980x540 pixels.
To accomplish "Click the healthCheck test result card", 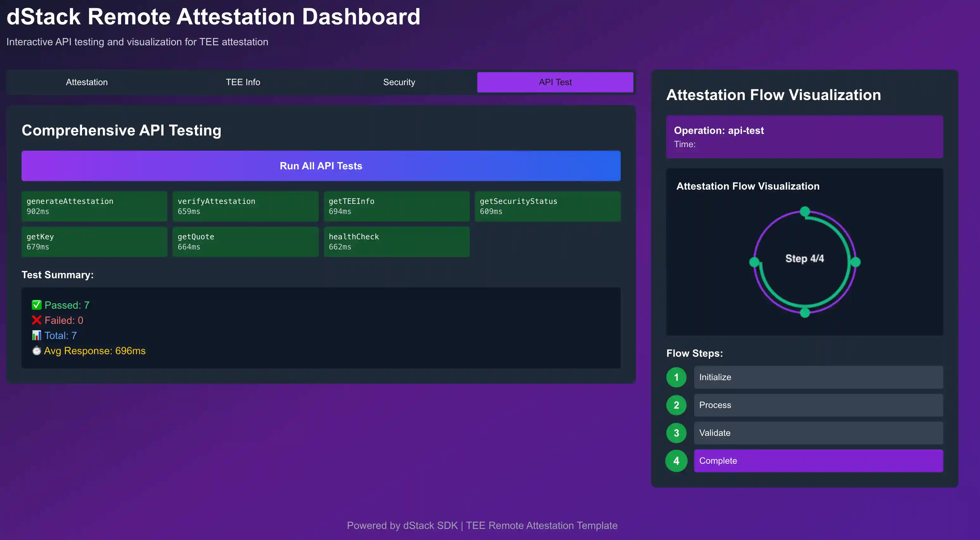I will (x=396, y=241).
